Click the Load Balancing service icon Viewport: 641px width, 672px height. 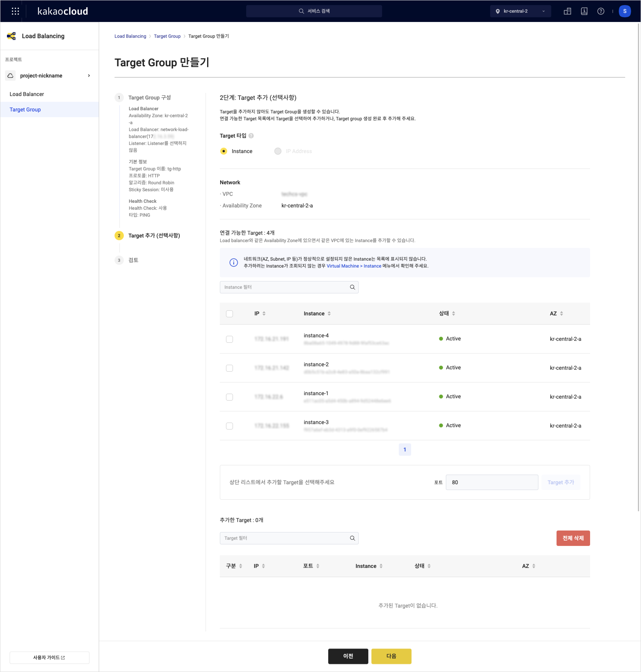tap(11, 36)
